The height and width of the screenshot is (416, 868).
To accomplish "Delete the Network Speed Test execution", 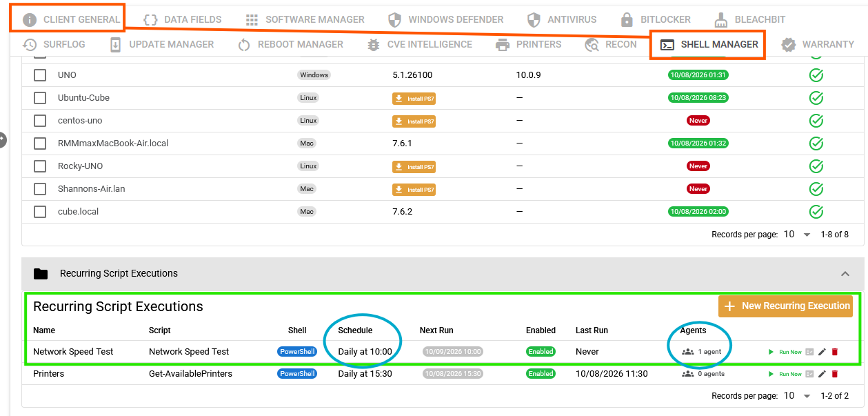I will [x=835, y=352].
